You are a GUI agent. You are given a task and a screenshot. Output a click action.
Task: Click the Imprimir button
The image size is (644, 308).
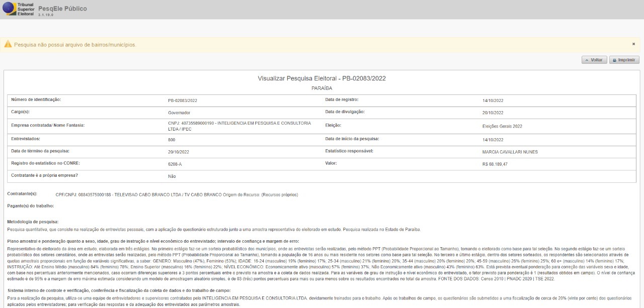pos(624,60)
